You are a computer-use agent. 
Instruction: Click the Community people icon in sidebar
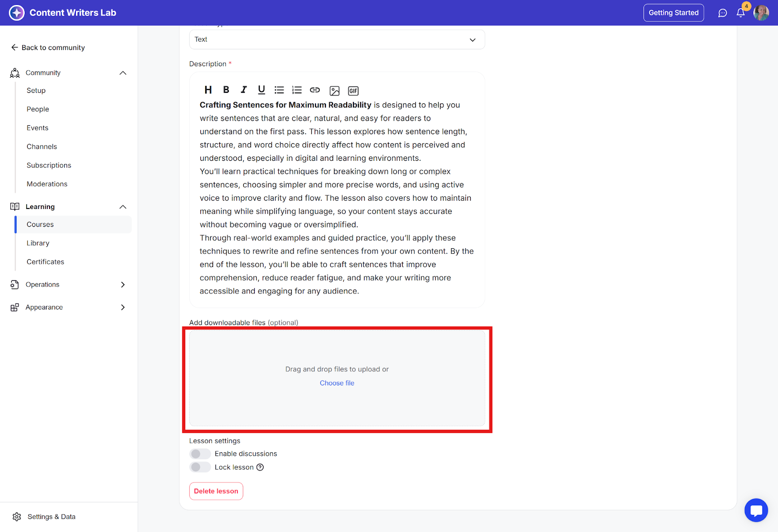pos(15,73)
